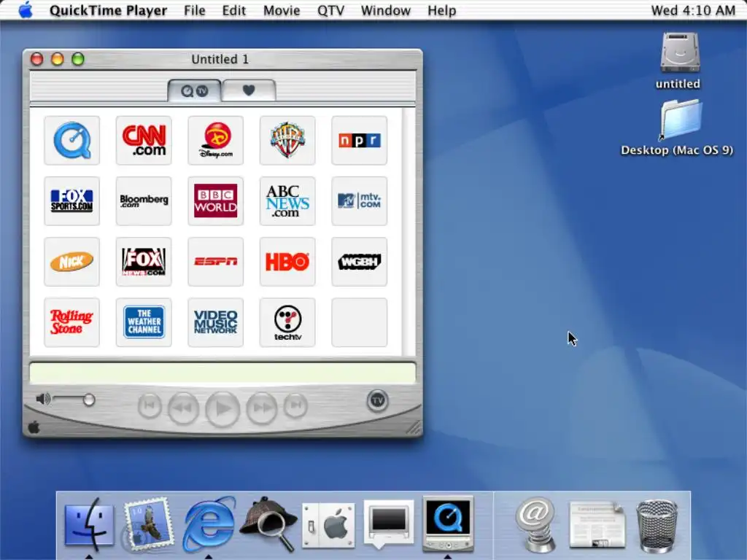
Task: Click the menu bar clock
Action: point(693,10)
